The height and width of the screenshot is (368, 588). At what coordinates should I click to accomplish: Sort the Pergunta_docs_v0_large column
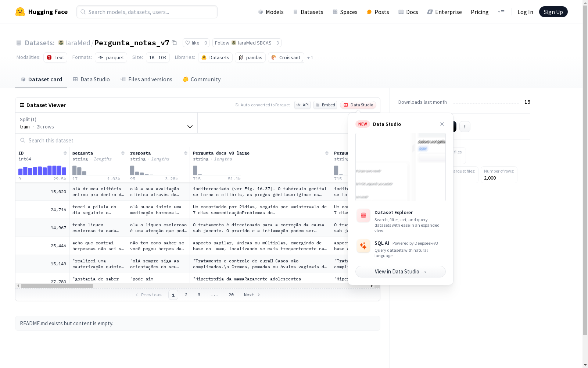click(x=327, y=153)
